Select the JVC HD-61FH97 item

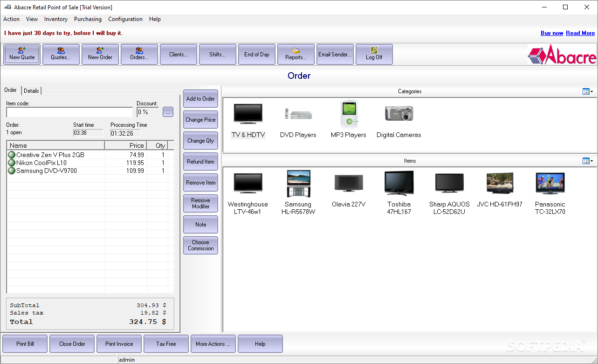click(500, 190)
